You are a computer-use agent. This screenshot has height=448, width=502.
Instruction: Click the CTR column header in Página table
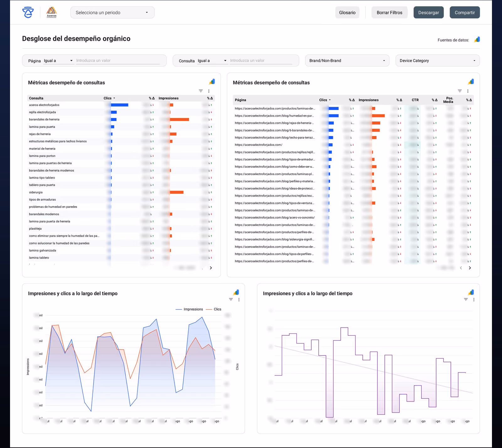415,100
